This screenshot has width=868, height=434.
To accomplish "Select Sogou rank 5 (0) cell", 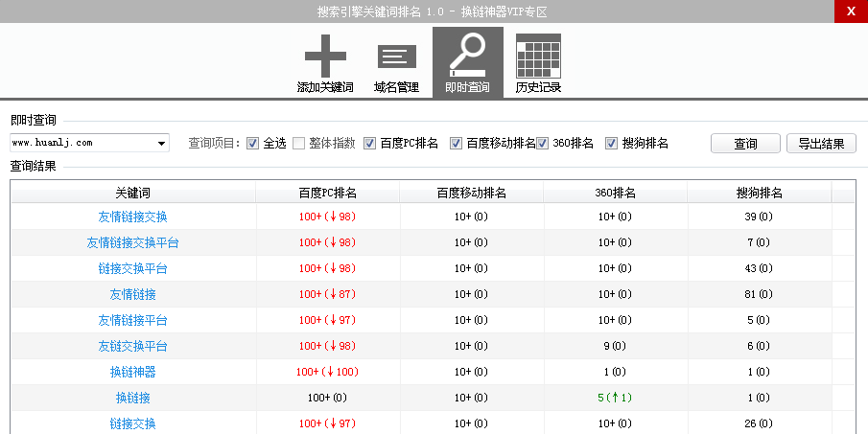I will click(x=759, y=320).
